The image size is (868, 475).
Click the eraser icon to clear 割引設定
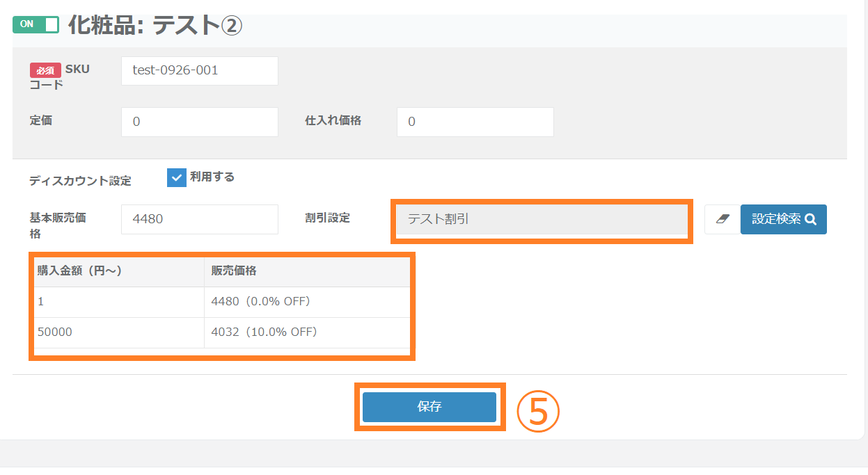click(722, 219)
